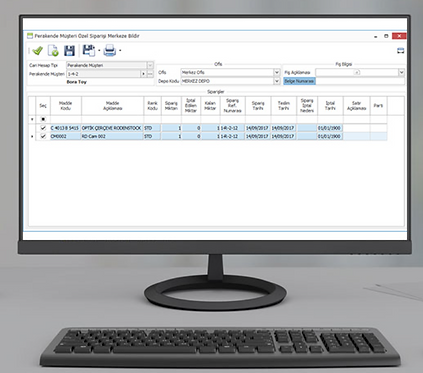Click the STD color cell in RODENSTOCK row

coord(153,128)
